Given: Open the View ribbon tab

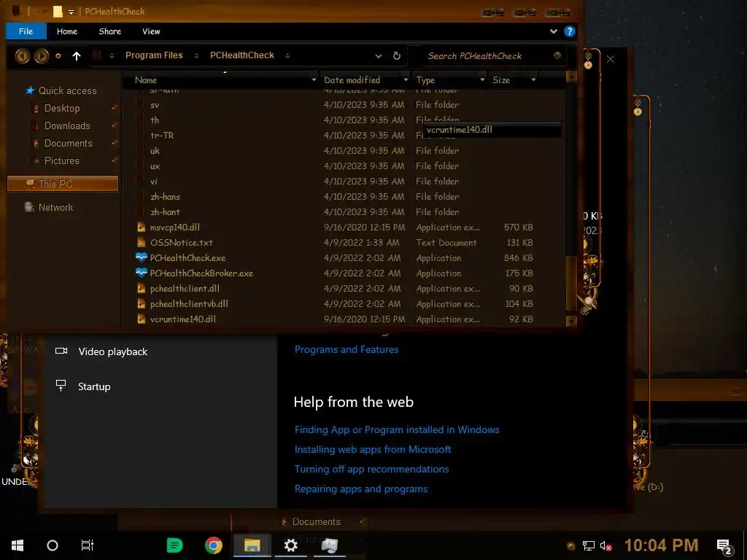Looking at the screenshot, I should (151, 31).
